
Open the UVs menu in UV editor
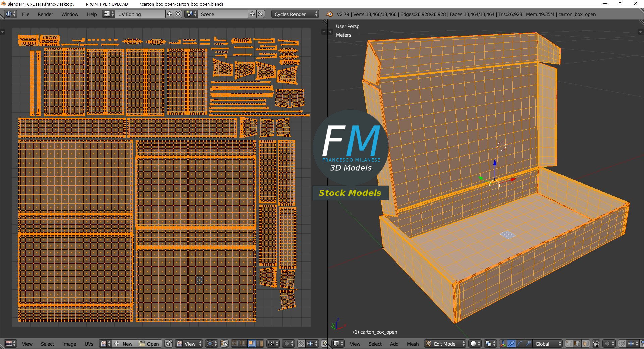click(89, 344)
